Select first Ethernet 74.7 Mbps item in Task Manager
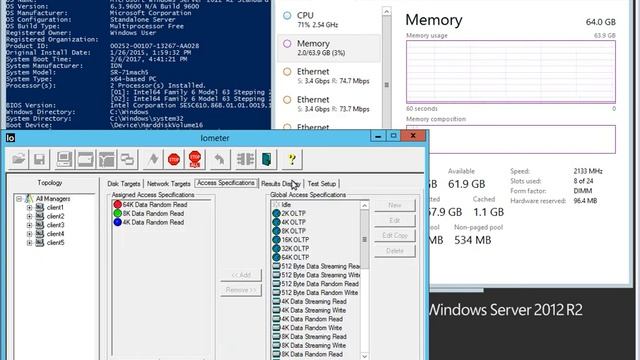 tap(329, 76)
